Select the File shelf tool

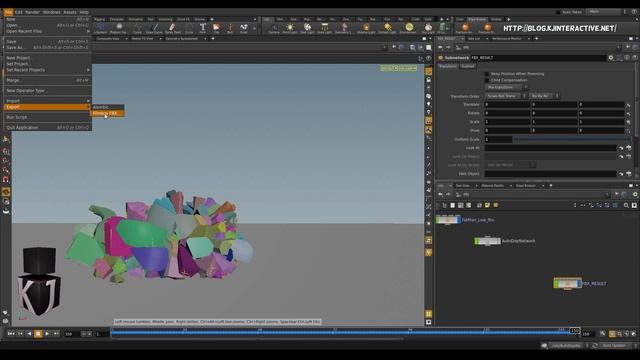216,28
